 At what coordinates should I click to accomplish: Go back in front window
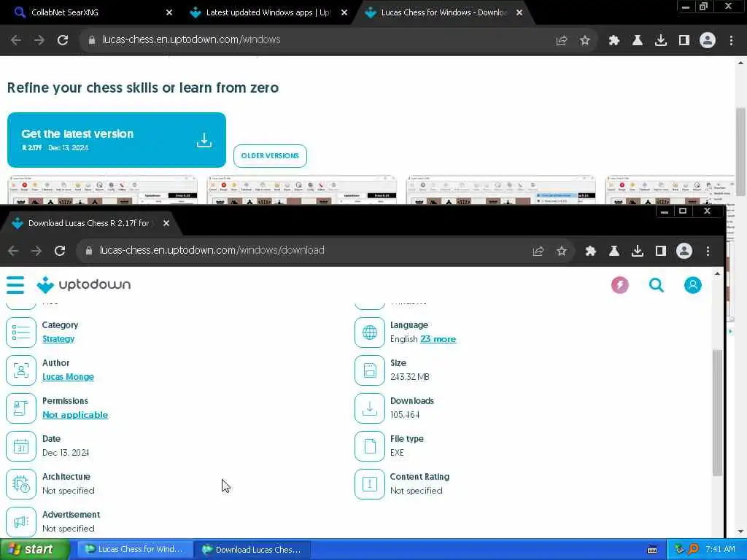13,251
